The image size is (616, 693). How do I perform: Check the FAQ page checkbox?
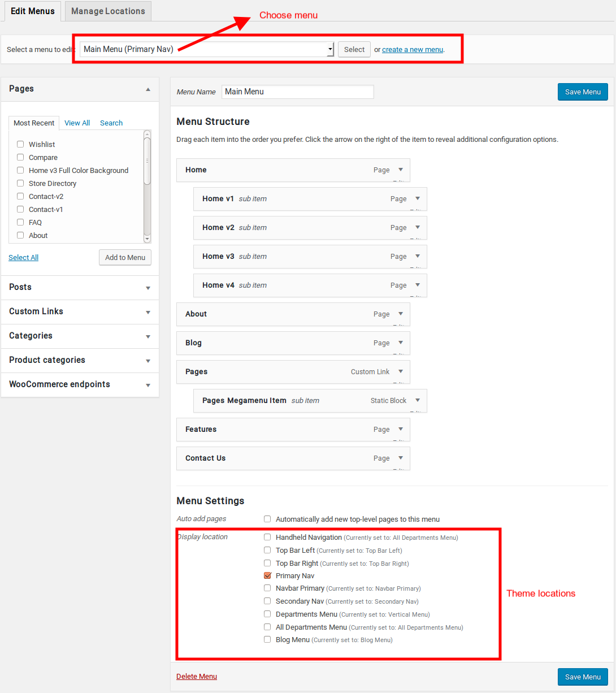pyautogui.click(x=20, y=222)
